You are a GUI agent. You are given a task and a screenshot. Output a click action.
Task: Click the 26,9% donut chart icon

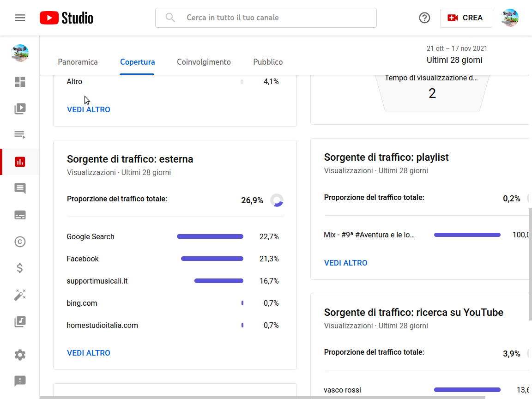(277, 200)
